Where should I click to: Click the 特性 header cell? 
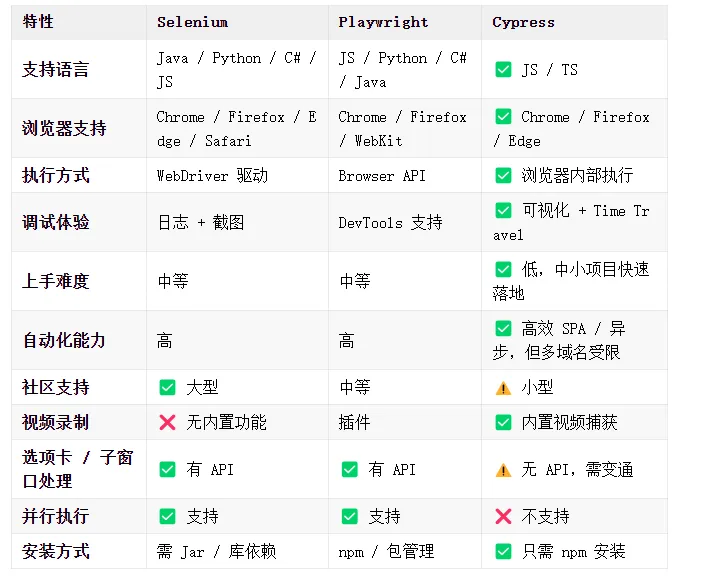pos(38,22)
